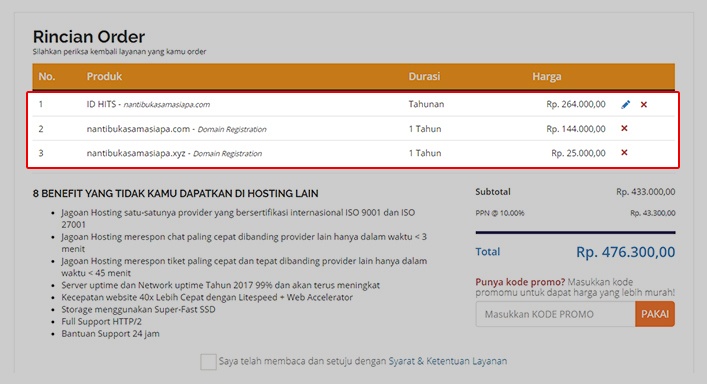Select the Punya kode promo? text
Image resolution: width=707 pixels, height=384 pixels.
click(x=520, y=282)
